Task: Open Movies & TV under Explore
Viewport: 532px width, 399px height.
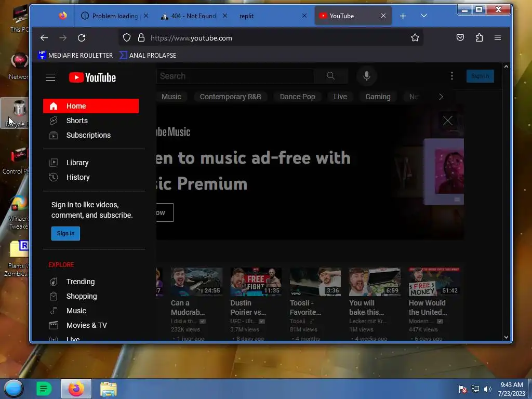Action: pyautogui.click(x=91, y=325)
